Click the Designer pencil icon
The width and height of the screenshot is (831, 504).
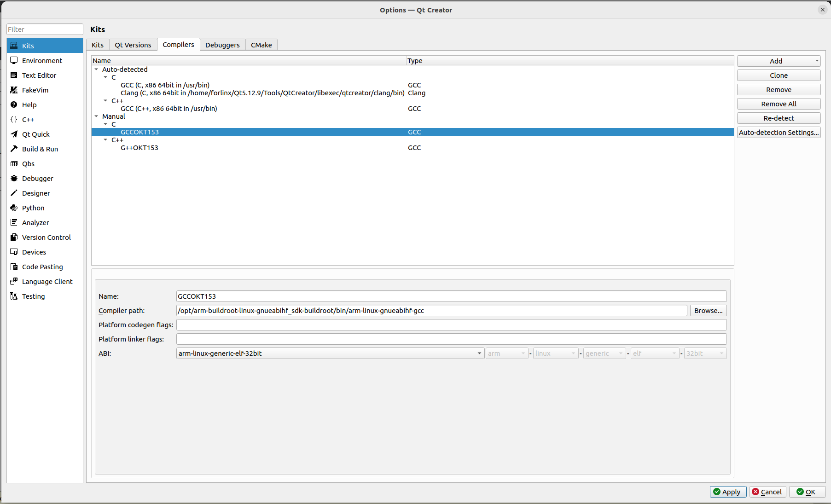14,193
